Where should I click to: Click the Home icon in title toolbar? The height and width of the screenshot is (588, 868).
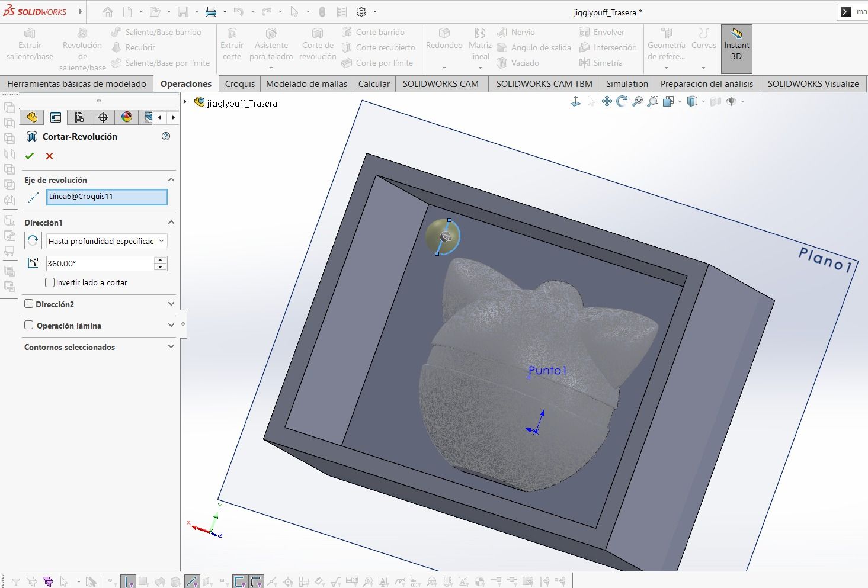pyautogui.click(x=107, y=12)
